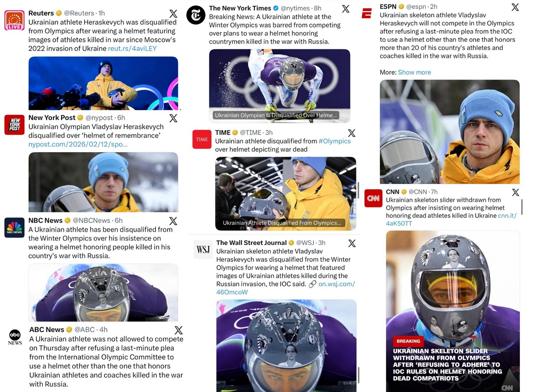
Task: Open the TIME red logo avatar
Action: point(202,140)
